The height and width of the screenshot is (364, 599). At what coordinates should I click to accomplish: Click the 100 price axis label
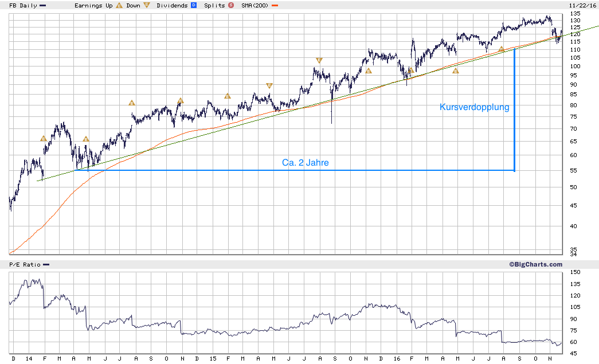[575, 66]
